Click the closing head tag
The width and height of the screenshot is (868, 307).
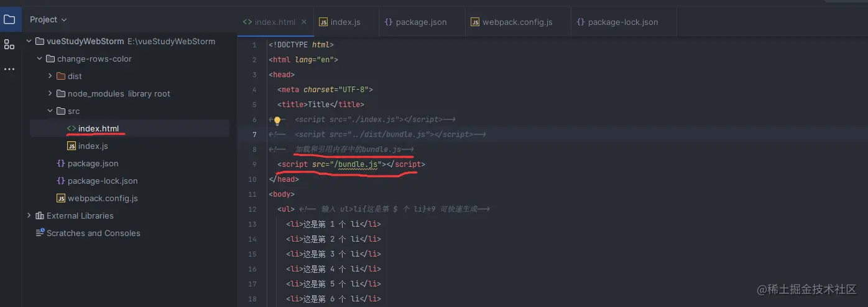284,179
